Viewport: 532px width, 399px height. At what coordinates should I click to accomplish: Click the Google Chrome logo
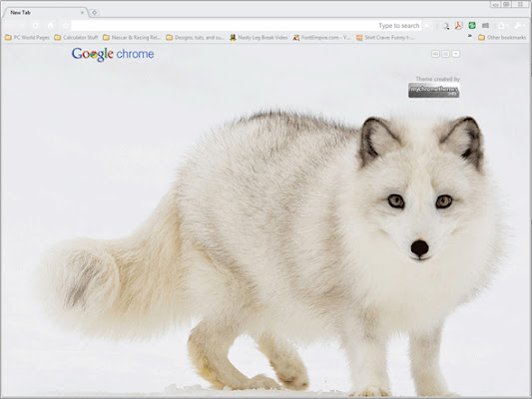(113, 54)
